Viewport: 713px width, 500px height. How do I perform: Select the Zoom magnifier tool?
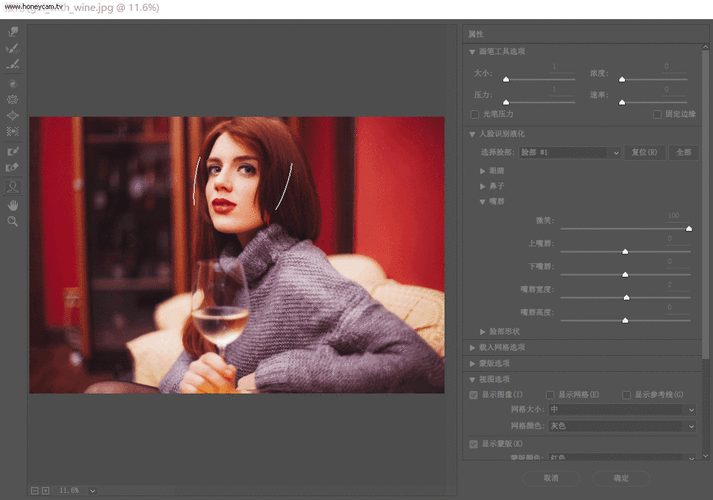pos(13,221)
